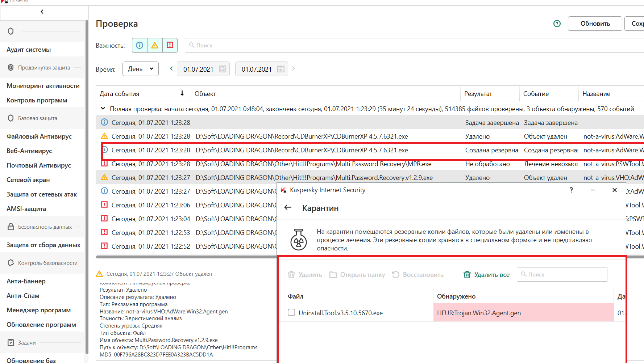Click the events table horizontal scrollbar

click(186, 257)
